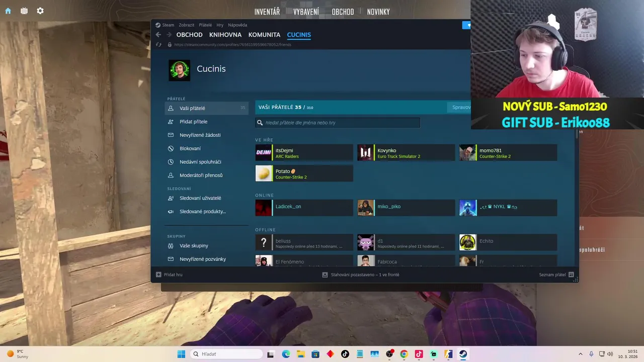Select Vaši přátelé in sidebar
The height and width of the screenshot is (362, 644).
coord(206,108)
